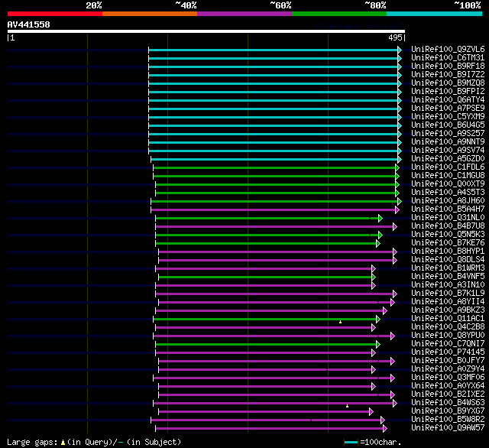Select label UniRef100_A9BKZ3
This screenshot has height=448, width=489.
448,310
